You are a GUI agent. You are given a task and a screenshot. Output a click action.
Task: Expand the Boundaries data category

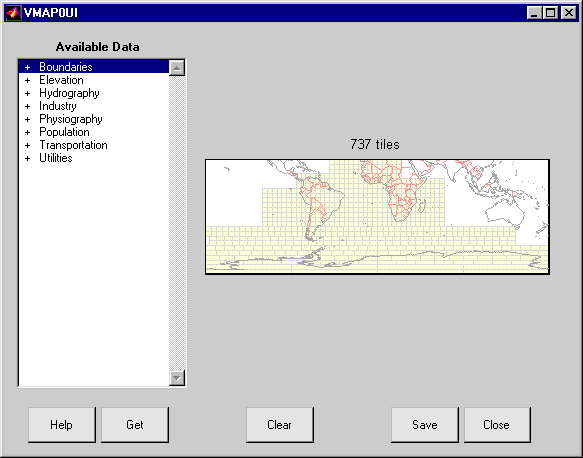point(28,67)
